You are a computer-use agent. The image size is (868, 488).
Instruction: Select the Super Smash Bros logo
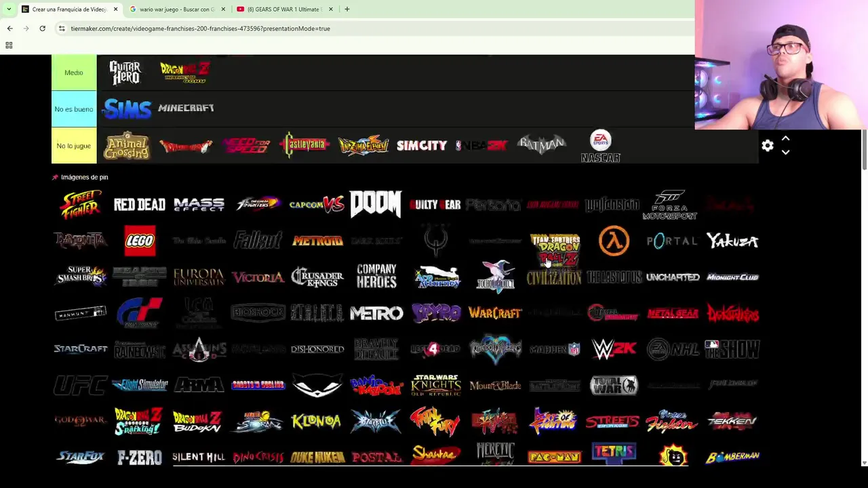[81, 277]
